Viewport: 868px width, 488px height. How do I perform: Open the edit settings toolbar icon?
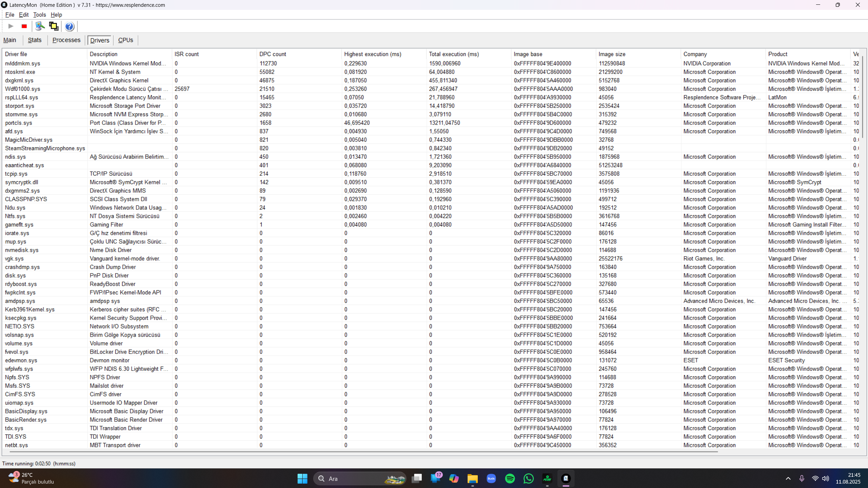pyautogui.click(x=40, y=26)
